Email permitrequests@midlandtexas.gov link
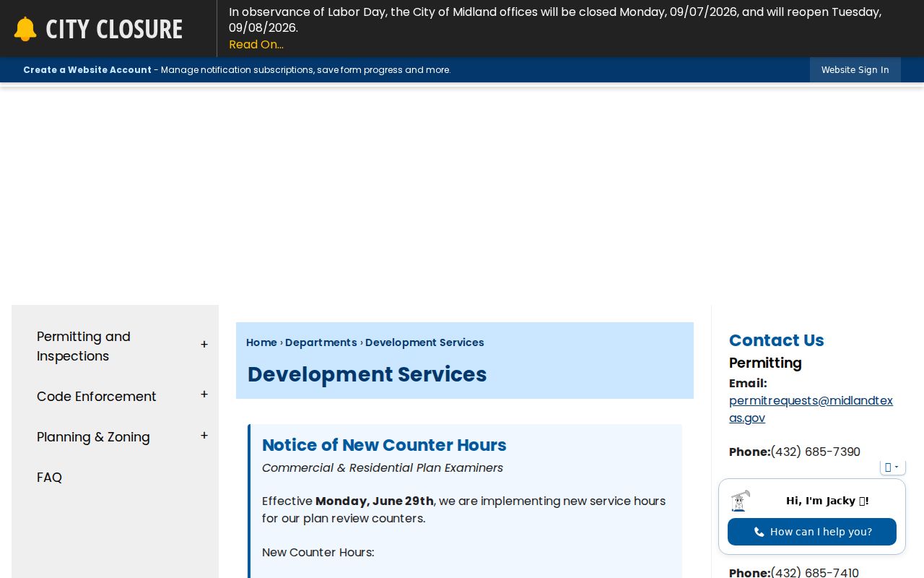The width and height of the screenshot is (924, 578). tap(811, 409)
